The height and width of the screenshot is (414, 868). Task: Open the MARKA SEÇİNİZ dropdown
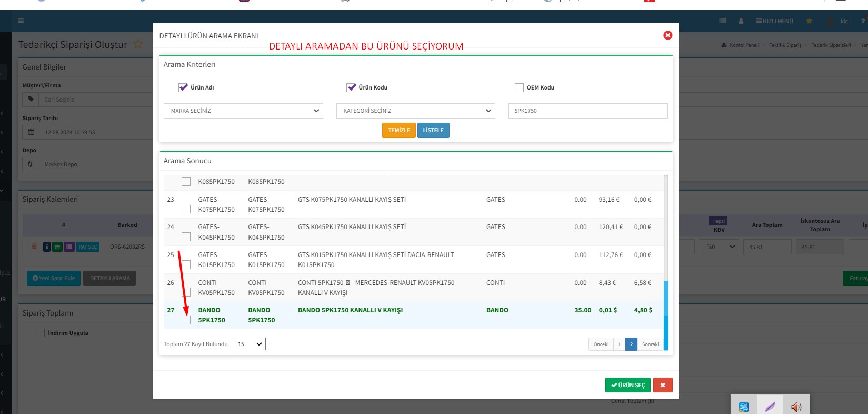coord(243,111)
